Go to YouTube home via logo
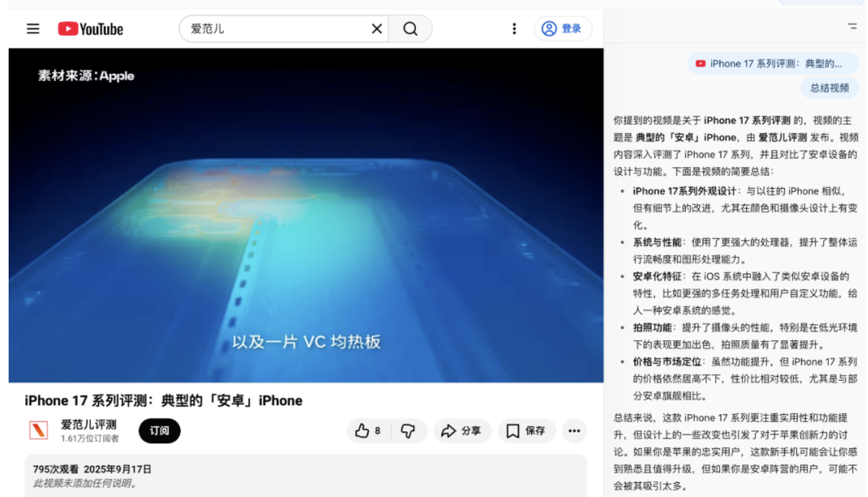Screen dimensions: 868x497 pyautogui.click(x=90, y=29)
